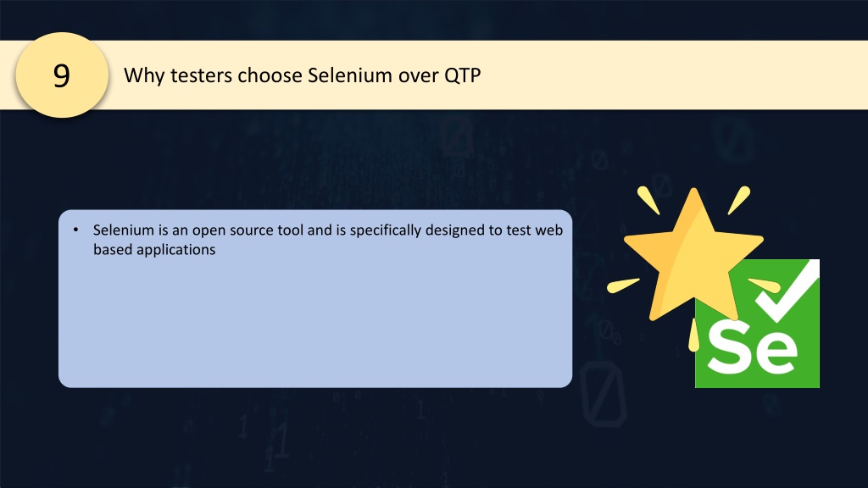Click the white "Se" letters in logo
Screen dimensions: 868x488
pos(753,347)
